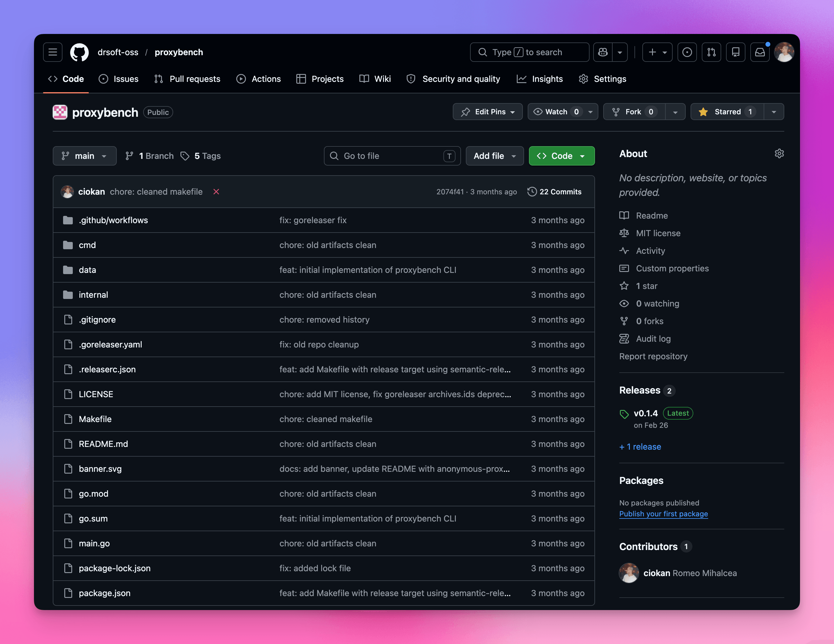This screenshot has width=834, height=644.
Task: Click Report repository link
Action: (653, 356)
